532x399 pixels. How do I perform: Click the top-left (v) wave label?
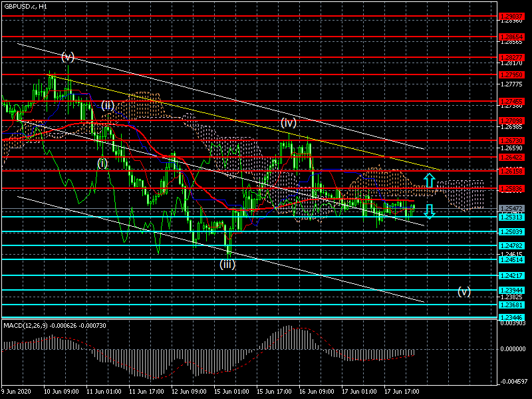pyautogui.click(x=68, y=57)
